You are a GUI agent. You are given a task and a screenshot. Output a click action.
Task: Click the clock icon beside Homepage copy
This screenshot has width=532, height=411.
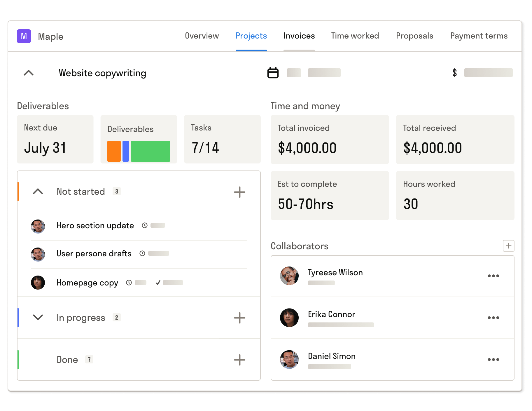(x=129, y=283)
